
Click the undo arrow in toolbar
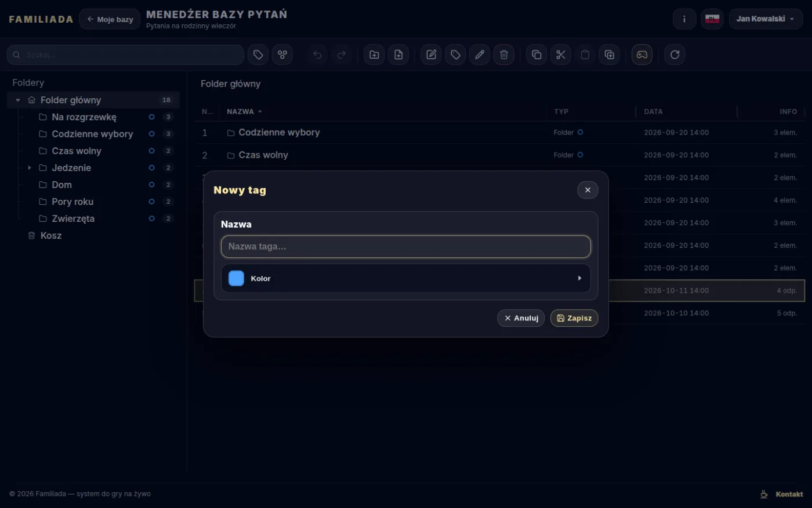(x=317, y=55)
